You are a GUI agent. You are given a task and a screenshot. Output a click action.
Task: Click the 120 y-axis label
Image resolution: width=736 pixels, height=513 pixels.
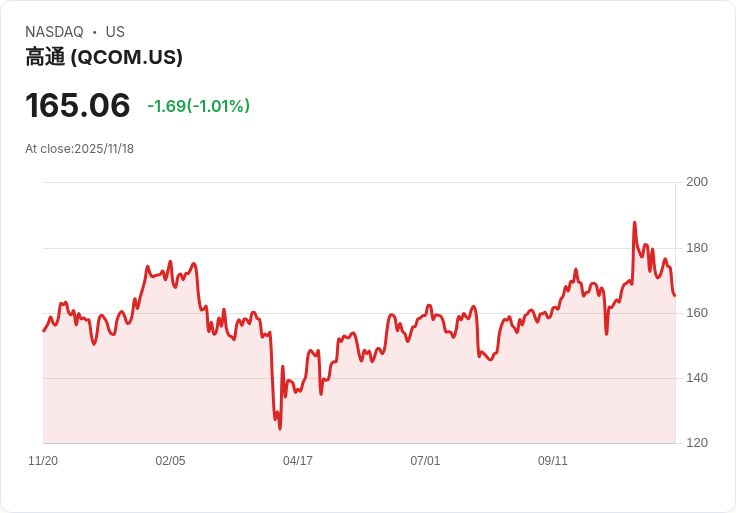coord(696,443)
